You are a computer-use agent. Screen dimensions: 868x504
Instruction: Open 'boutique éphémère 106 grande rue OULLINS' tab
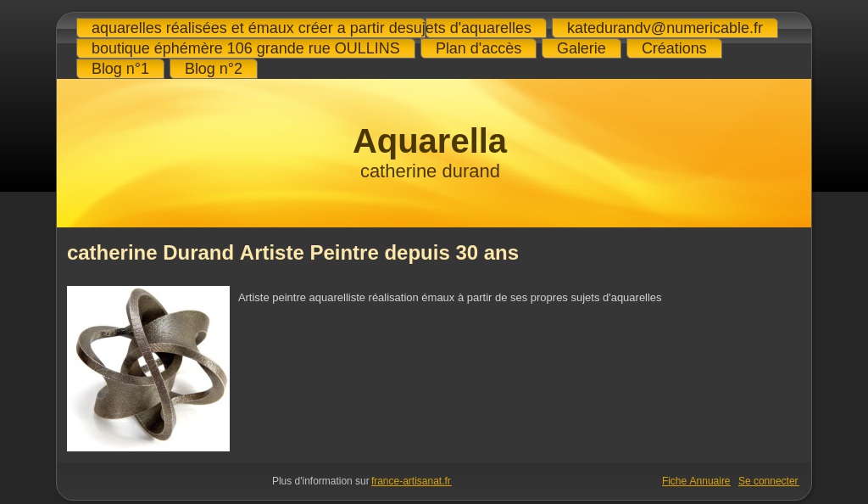pos(245,48)
